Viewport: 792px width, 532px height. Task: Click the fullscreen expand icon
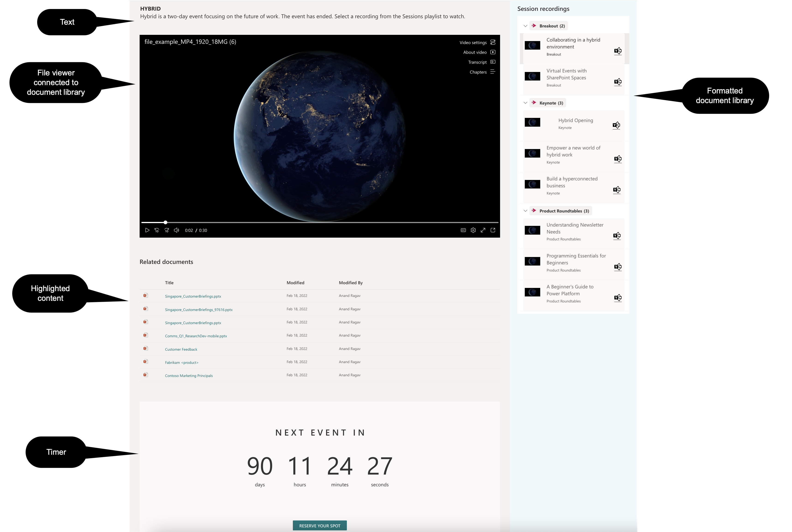click(x=484, y=230)
